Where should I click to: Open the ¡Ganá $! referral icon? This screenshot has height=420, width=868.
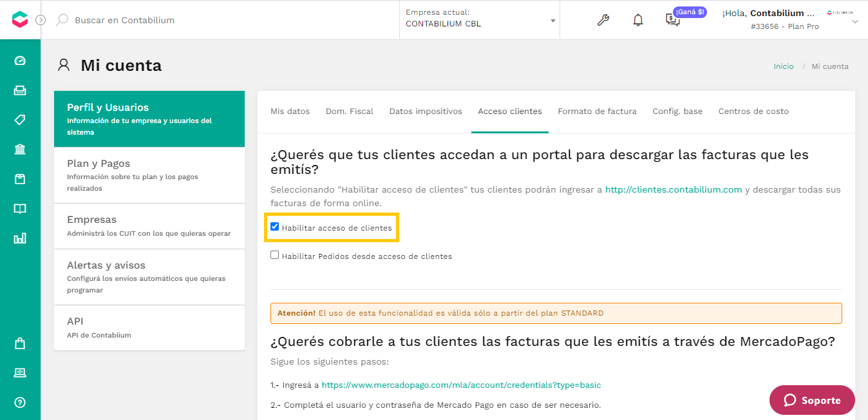tap(673, 20)
